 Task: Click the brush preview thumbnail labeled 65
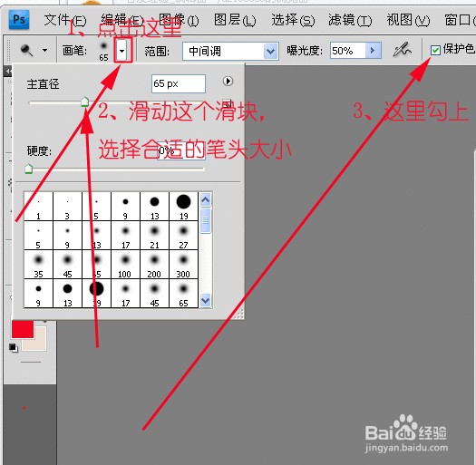pyautogui.click(x=104, y=51)
